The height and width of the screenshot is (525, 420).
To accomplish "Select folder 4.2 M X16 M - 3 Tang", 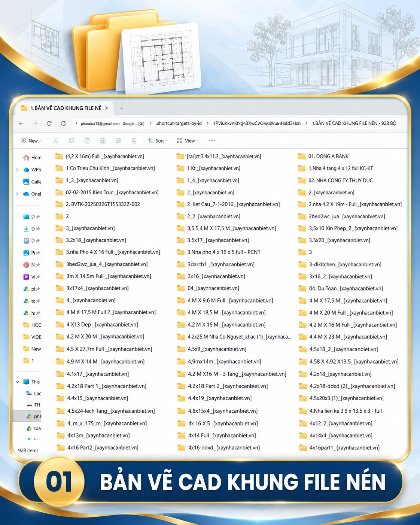I will (232, 374).
